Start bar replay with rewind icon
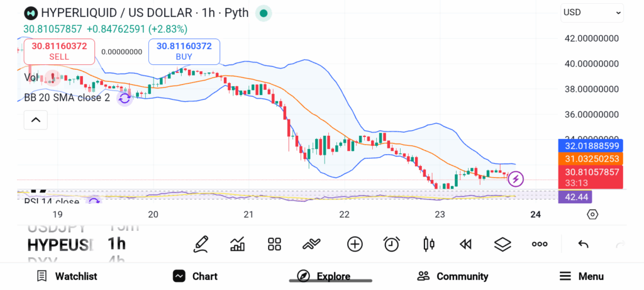The image size is (644, 290). pos(465,245)
